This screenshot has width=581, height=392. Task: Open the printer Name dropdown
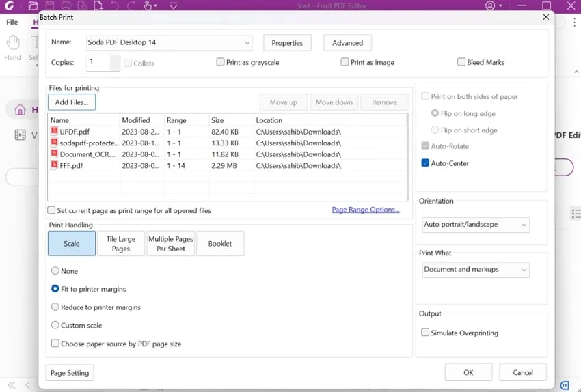click(x=170, y=43)
